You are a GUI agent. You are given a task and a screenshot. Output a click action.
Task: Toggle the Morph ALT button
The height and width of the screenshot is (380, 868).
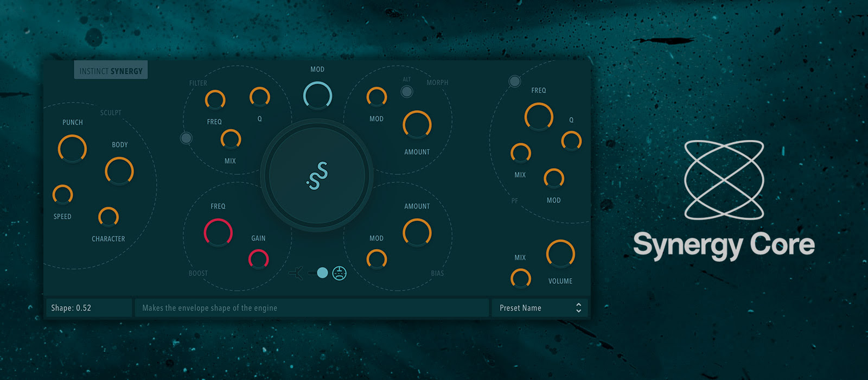click(x=406, y=92)
